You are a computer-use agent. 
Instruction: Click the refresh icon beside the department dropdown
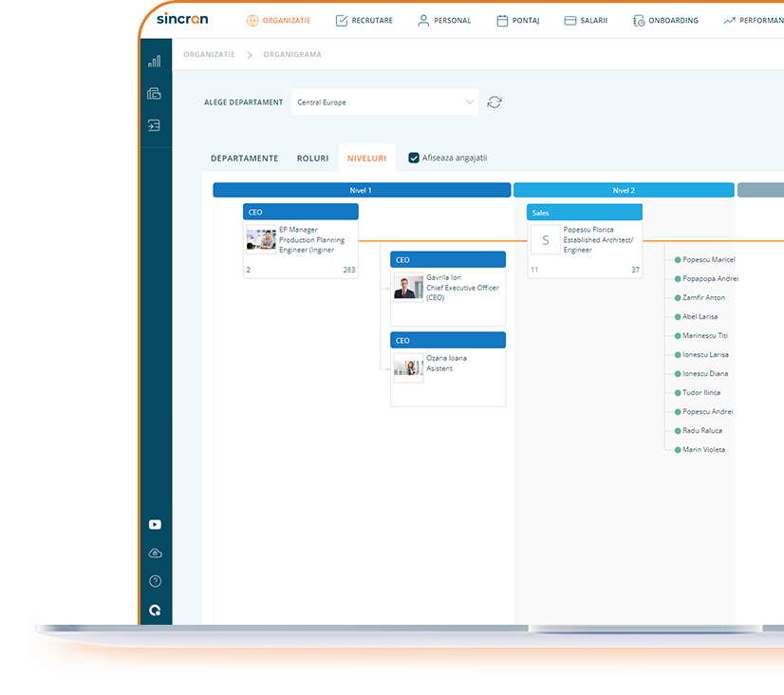[x=494, y=103]
